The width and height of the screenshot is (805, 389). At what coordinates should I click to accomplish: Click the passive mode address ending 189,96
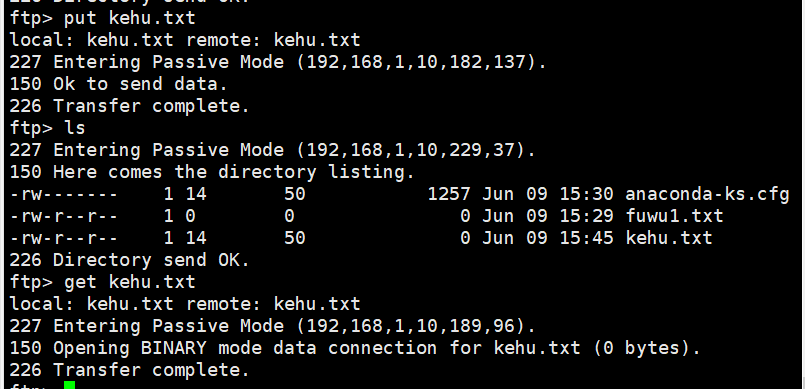tap(411, 326)
